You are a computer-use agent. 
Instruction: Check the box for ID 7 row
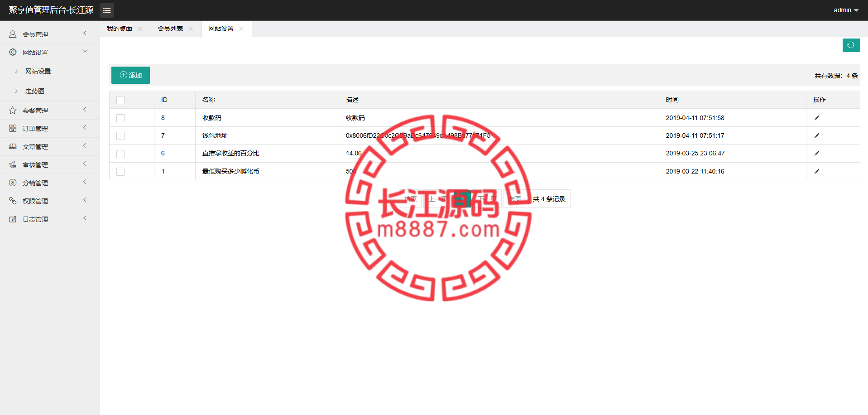(x=120, y=136)
